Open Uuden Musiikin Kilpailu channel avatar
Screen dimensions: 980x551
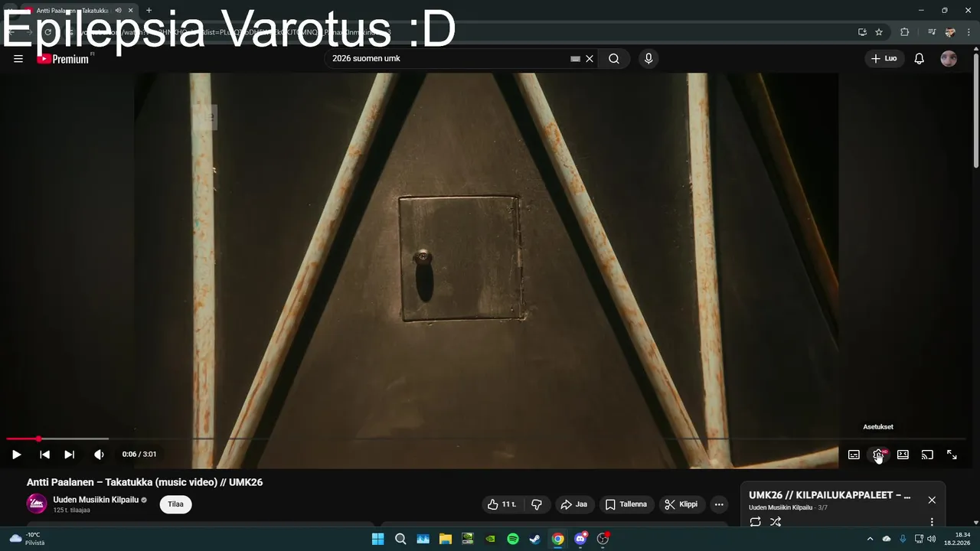37,504
